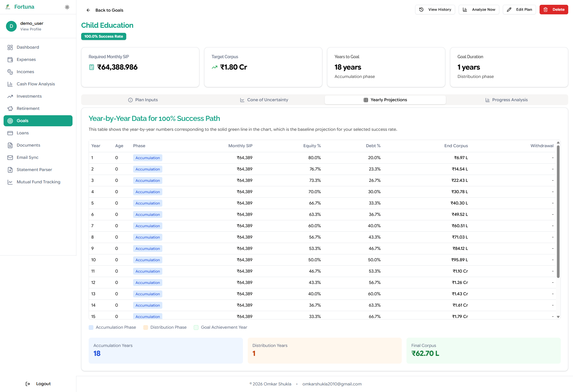Click the back arrow to Goals
The height and width of the screenshot is (392, 573).
pyautogui.click(x=88, y=10)
